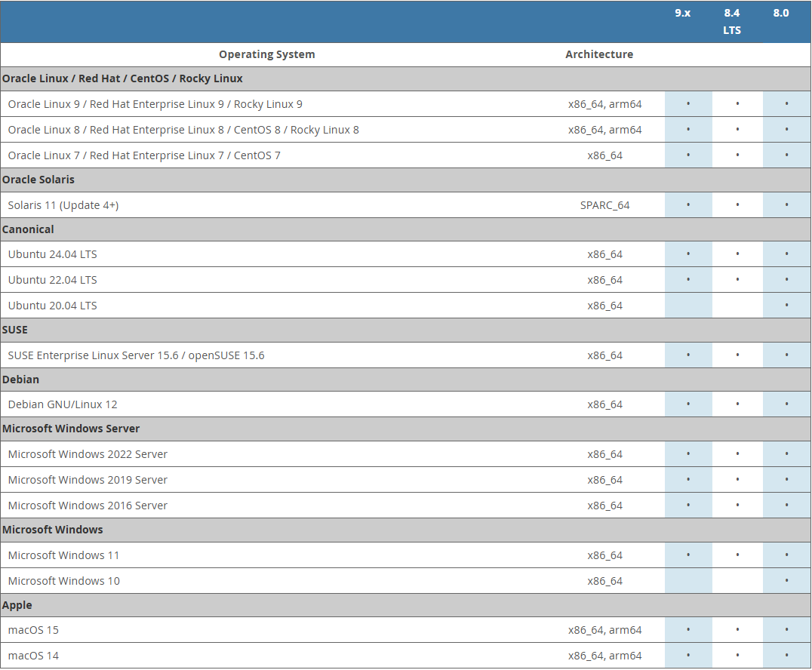Click x86_64 cell for Ubuntu 20.04 LTS
The height and width of the screenshot is (670, 812).
pos(605,306)
